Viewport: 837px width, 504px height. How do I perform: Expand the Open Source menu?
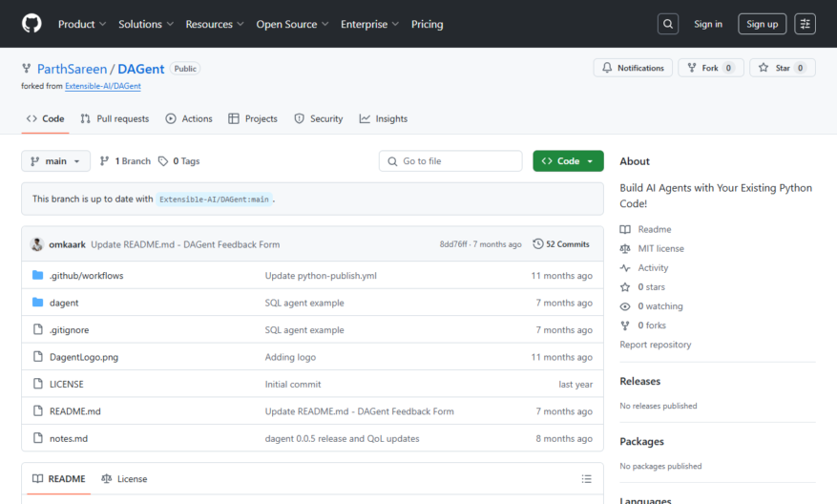coord(292,24)
